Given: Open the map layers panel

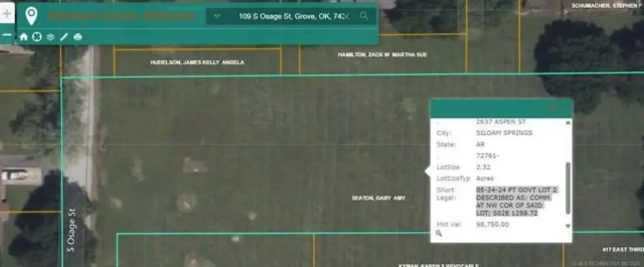Looking at the screenshot, I should (50, 37).
